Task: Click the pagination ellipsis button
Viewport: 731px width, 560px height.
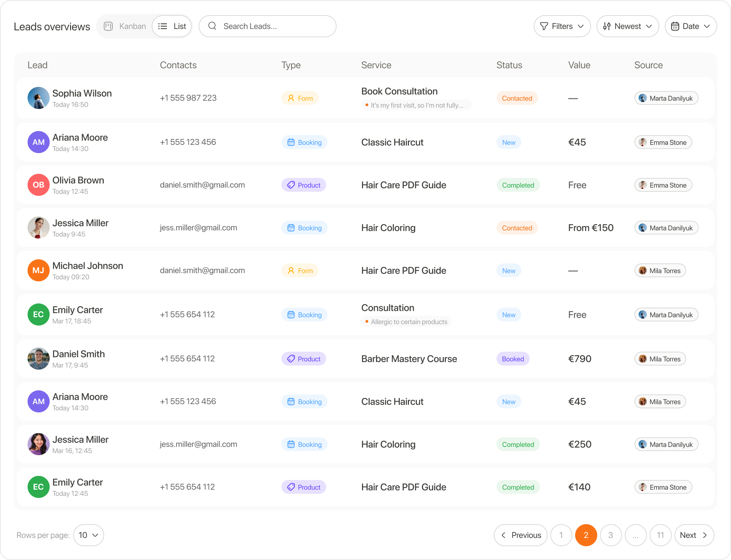Action: pos(636,535)
